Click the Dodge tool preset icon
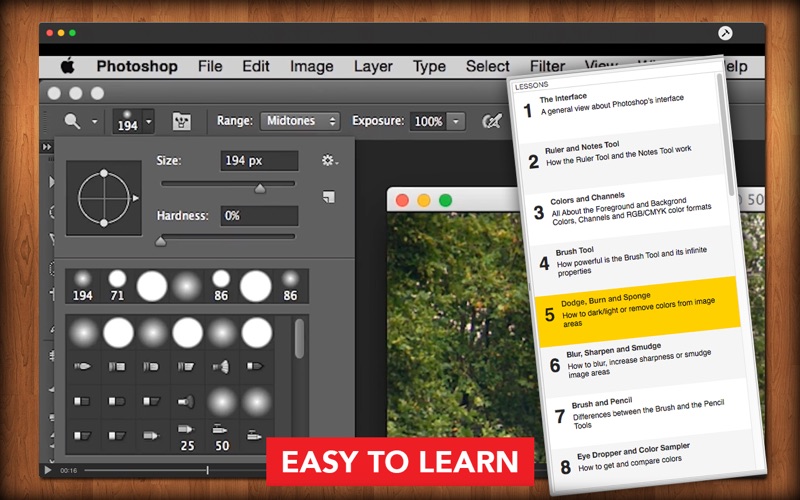This screenshot has width=800, height=500. (x=72, y=121)
